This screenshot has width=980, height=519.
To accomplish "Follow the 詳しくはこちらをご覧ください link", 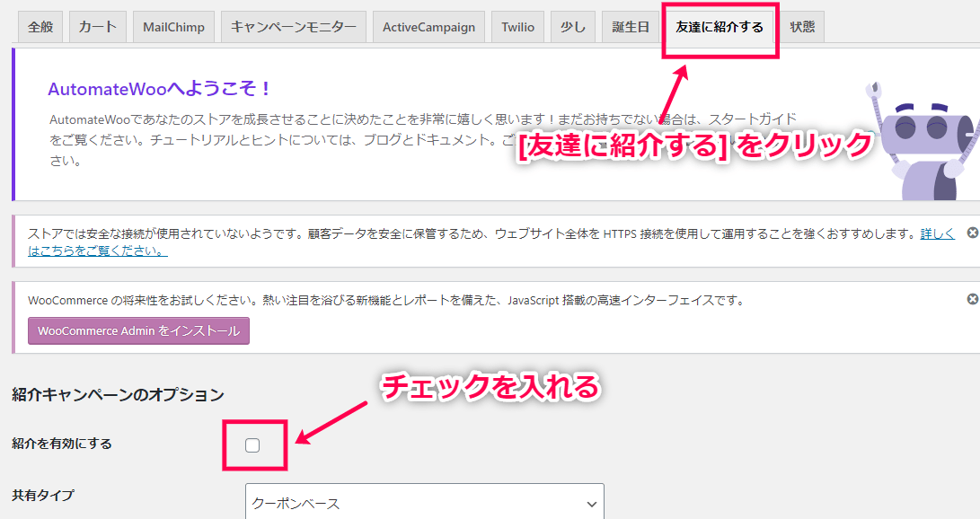I will tap(97, 251).
